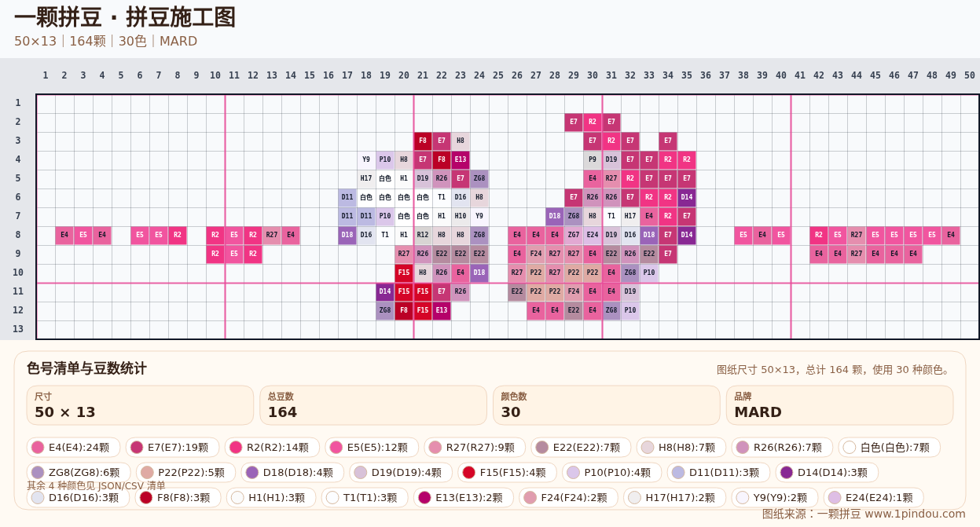This screenshot has width=980, height=527.
Task: Choose the T1(T1):3颗 legend chip
Action: [366, 498]
